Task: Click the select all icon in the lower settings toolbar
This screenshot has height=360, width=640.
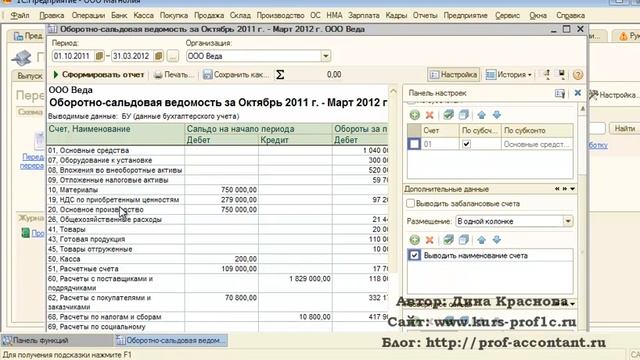Action: (448, 240)
